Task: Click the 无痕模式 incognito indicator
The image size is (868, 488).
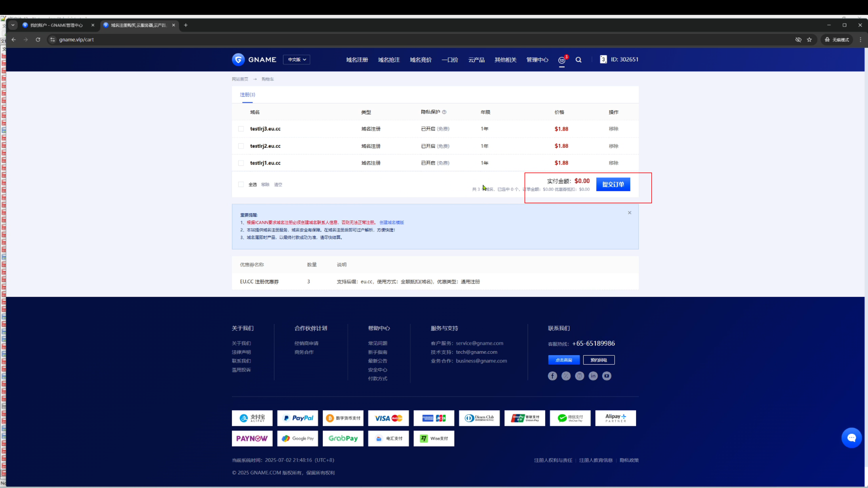Action: pos(837,40)
